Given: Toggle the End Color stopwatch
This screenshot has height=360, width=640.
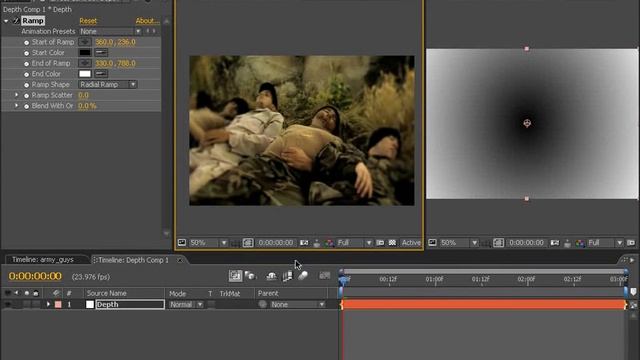Looking at the screenshot, I should click(x=27, y=74).
